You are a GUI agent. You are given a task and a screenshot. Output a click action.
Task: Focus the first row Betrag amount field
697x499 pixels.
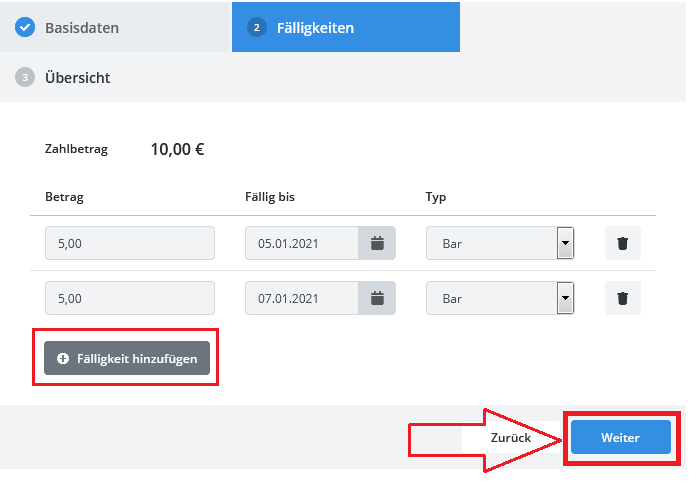130,243
